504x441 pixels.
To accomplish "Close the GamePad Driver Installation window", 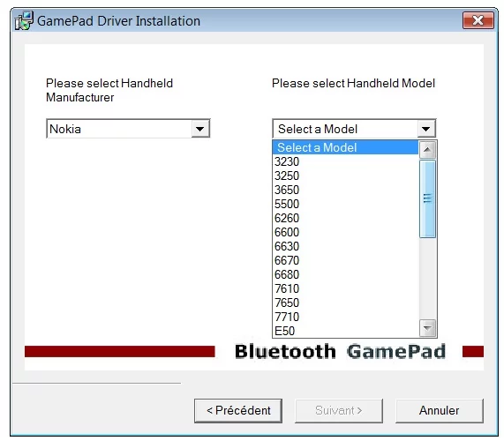I will tap(478, 20).
